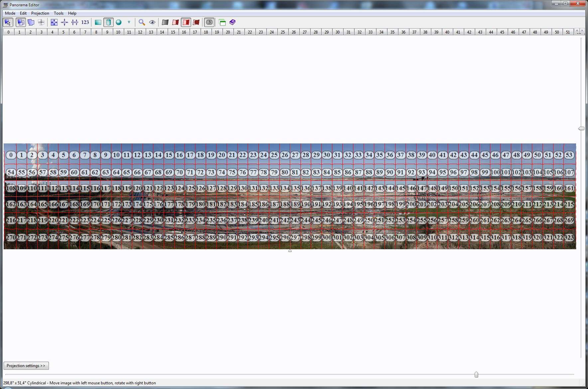Click the fit-to-window arrows icon
588x389 pixels.
click(54, 22)
